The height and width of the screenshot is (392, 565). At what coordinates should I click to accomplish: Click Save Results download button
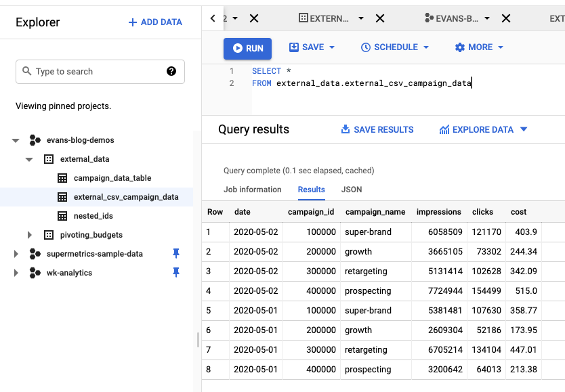coord(377,129)
